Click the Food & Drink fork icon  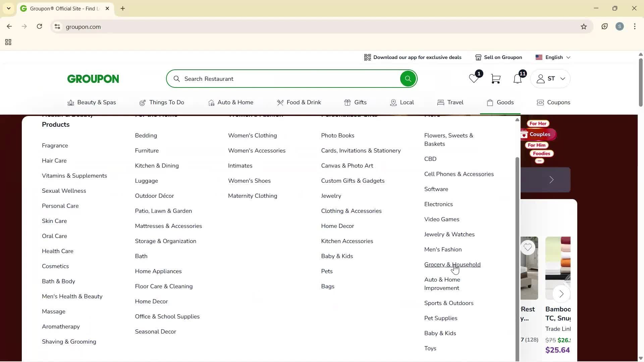coord(280,103)
